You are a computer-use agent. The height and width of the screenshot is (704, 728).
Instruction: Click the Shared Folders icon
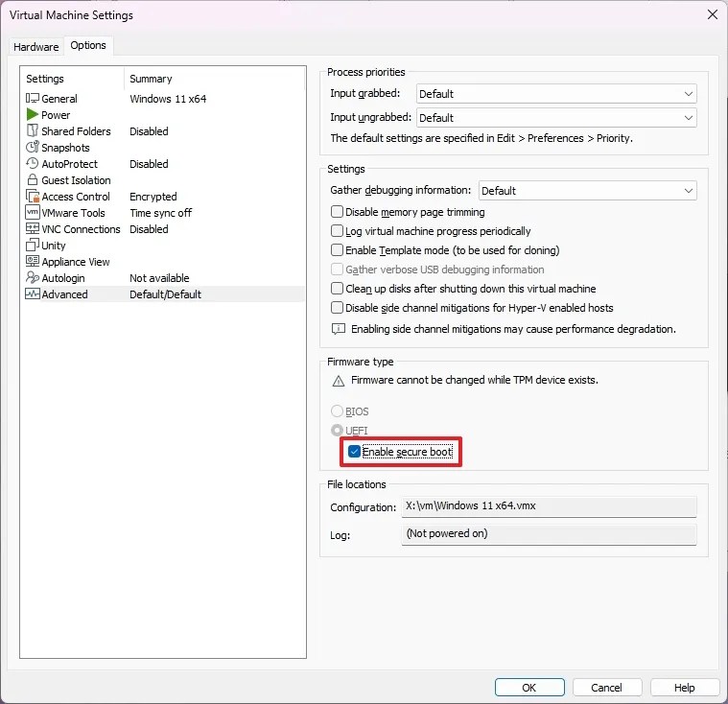[x=32, y=130]
